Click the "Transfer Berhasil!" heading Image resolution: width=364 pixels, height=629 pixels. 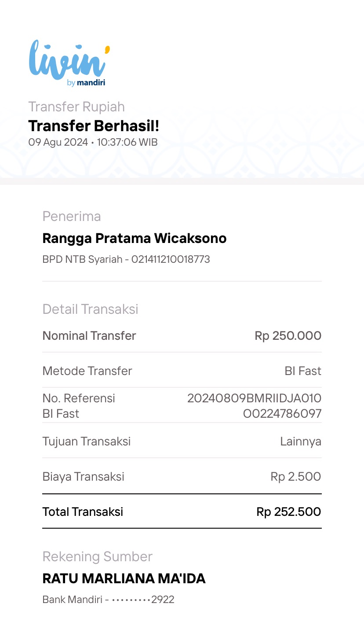pos(94,126)
